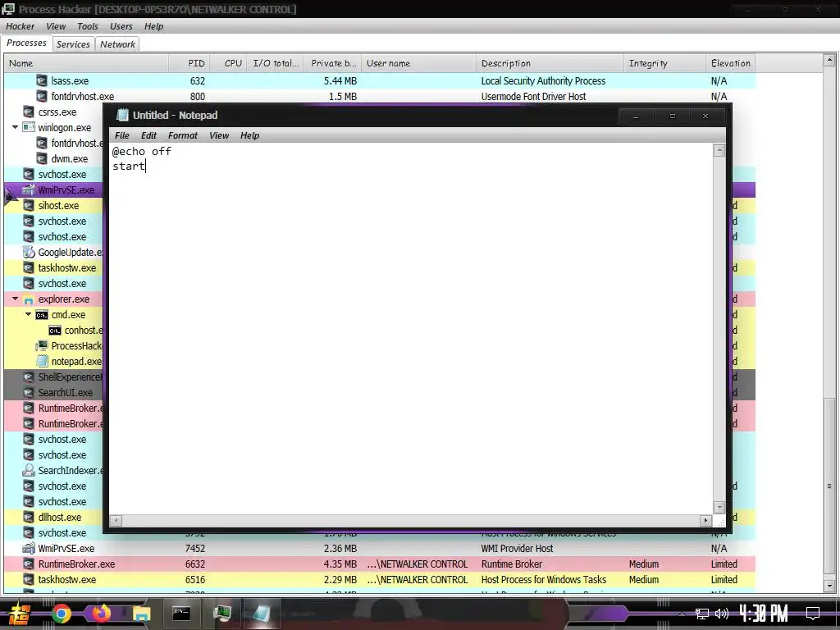
Task: Click the SearchUI.exe process icon
Action: (29, 392)
